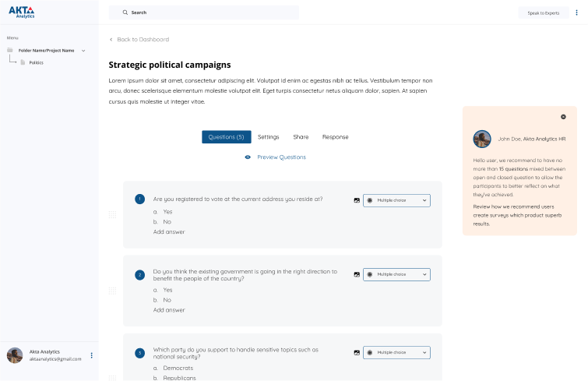Image resolution: width=588 pixels, height=381 pixels.
Task: Collapse the Folder Name/Project Name tree
Action: 83,51
